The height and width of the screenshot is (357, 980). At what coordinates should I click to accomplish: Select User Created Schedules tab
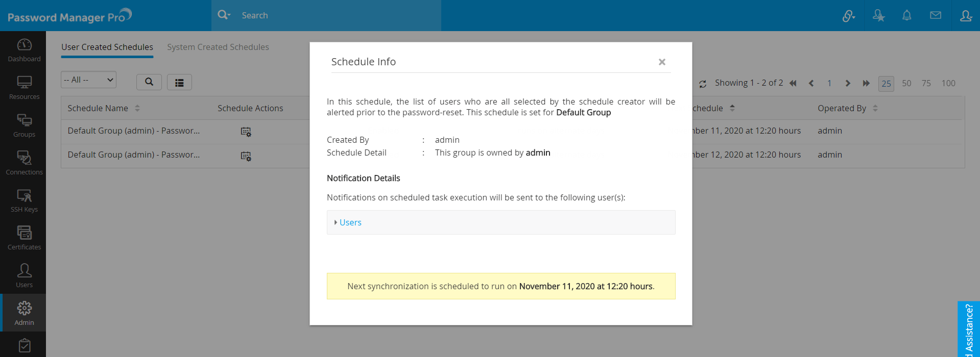click(x=107, y=47)
